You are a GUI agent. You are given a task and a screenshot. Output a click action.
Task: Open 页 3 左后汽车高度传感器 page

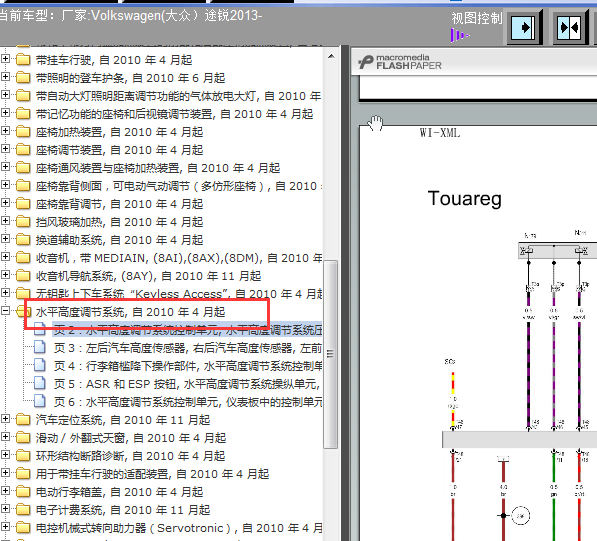coord(187,348)
